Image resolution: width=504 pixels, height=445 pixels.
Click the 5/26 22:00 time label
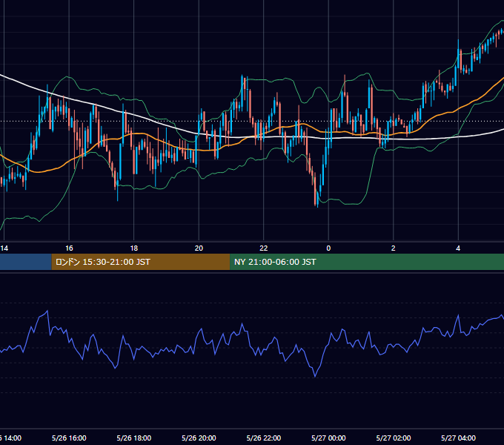pyautogui.click(x=264, y=438)
